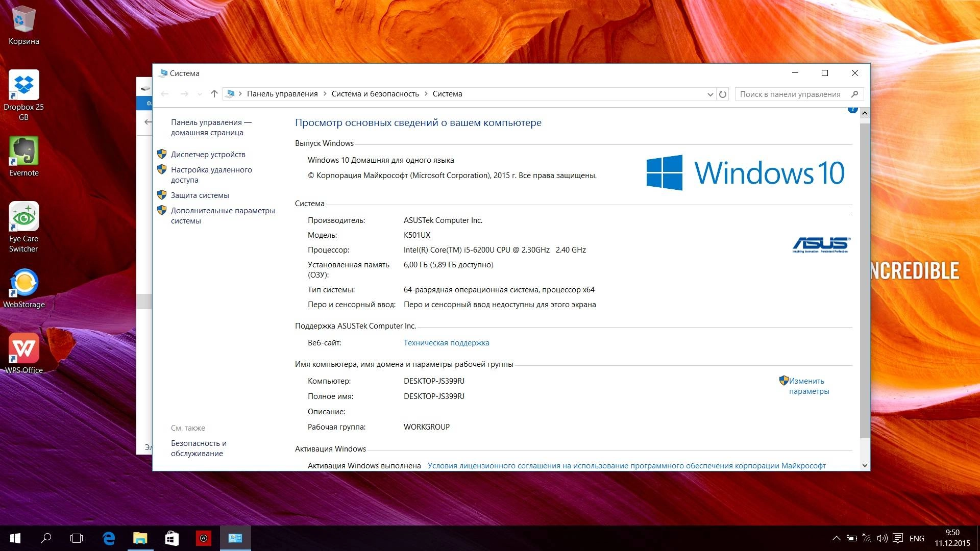Go up one level arrow
The width and height of the screenshot is (980, 551).
(214, 94)
